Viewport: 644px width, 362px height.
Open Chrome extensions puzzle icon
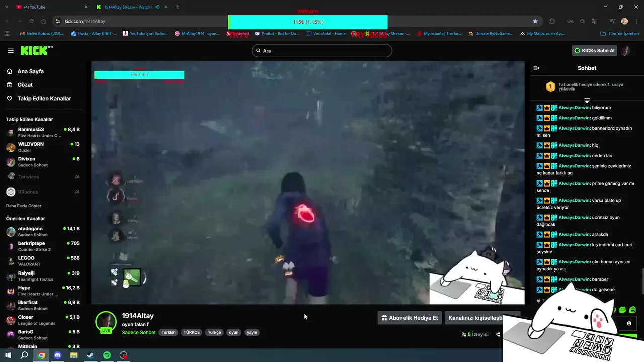[552, 21]
